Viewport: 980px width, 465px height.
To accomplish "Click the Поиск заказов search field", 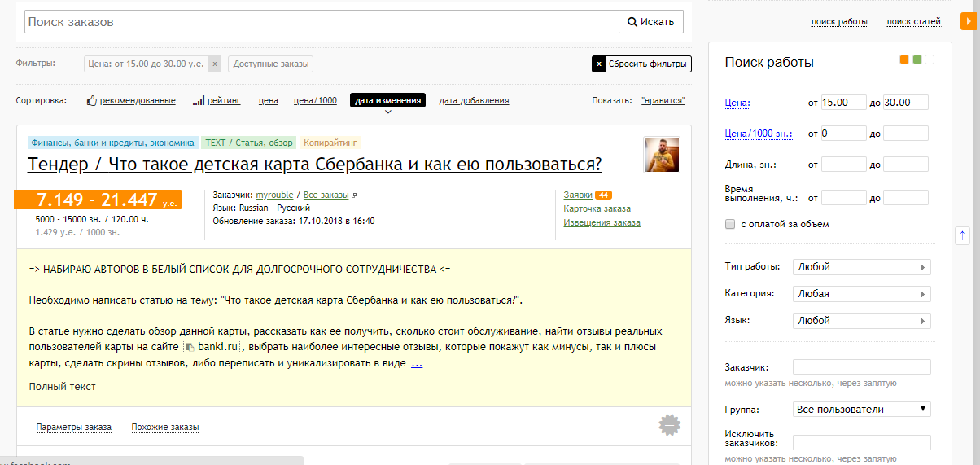I will tap(322, 22).
